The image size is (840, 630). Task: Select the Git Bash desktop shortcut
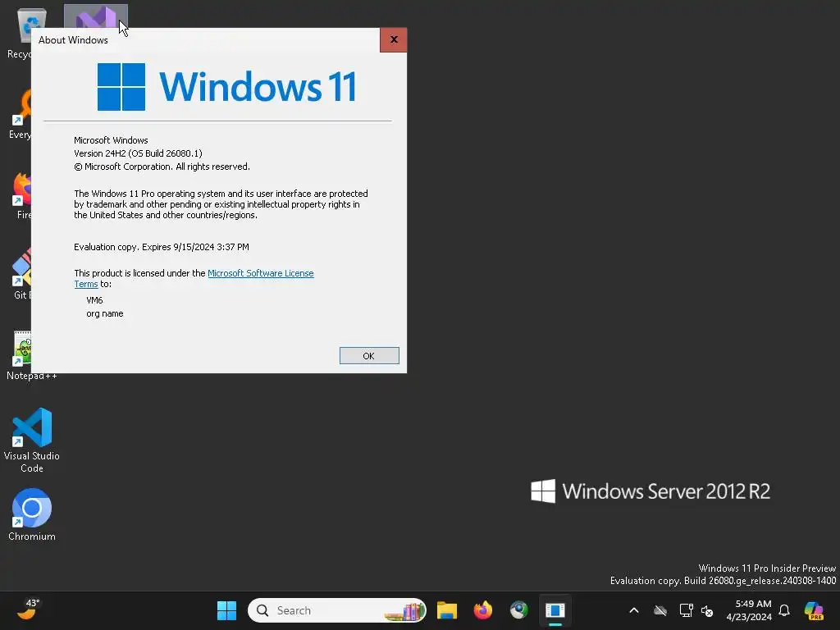(21, 273)
